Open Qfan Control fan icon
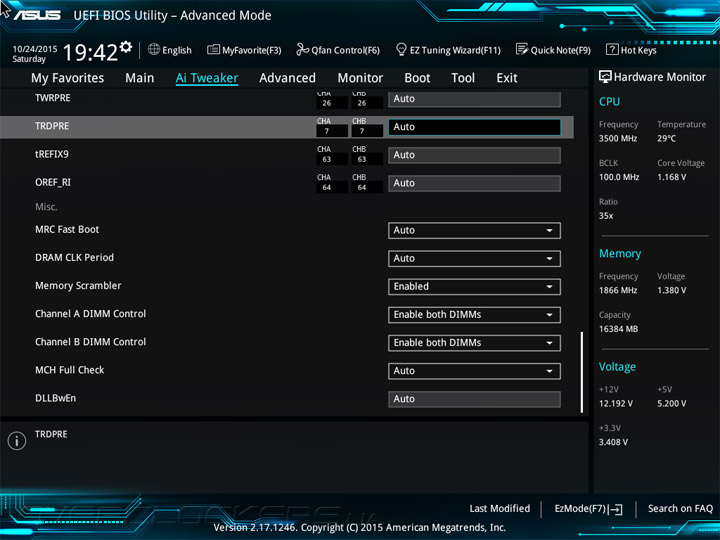 303,49
